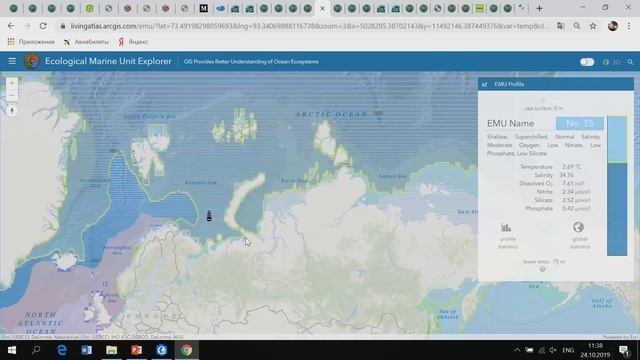The image size is (640, 360).
Task: Select the light blue upper depth segment
Action: [x=617, y=139]
